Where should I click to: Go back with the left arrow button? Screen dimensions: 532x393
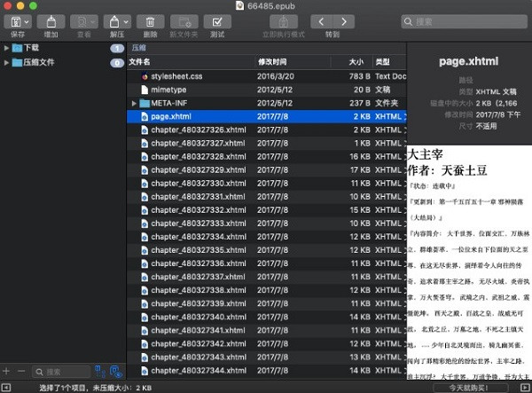click(321, 22)
